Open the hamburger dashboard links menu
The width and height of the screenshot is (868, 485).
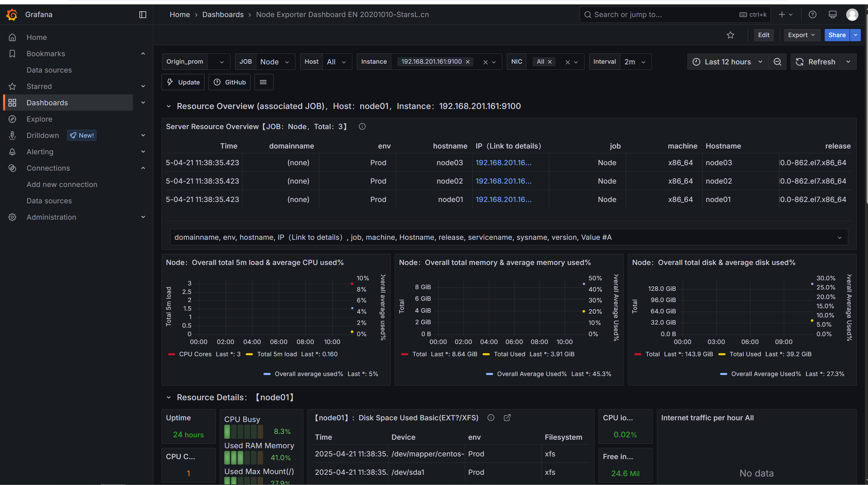click(x=263, y=82)
